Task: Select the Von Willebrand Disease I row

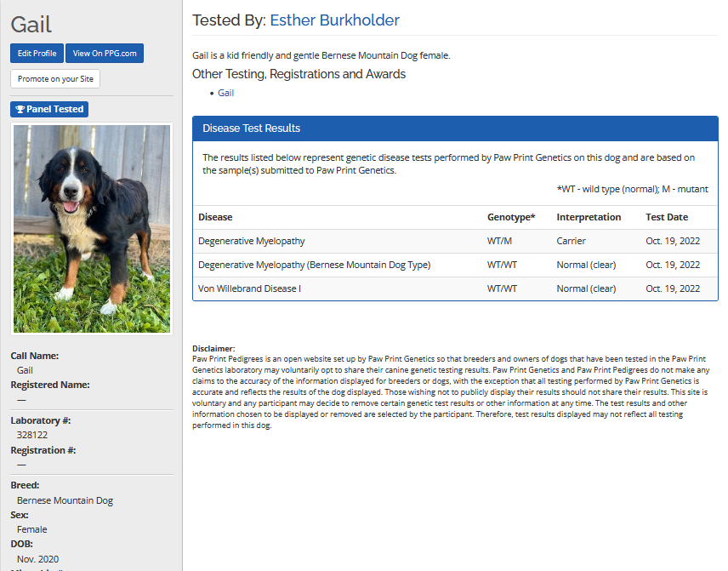Action: point(249,288)
